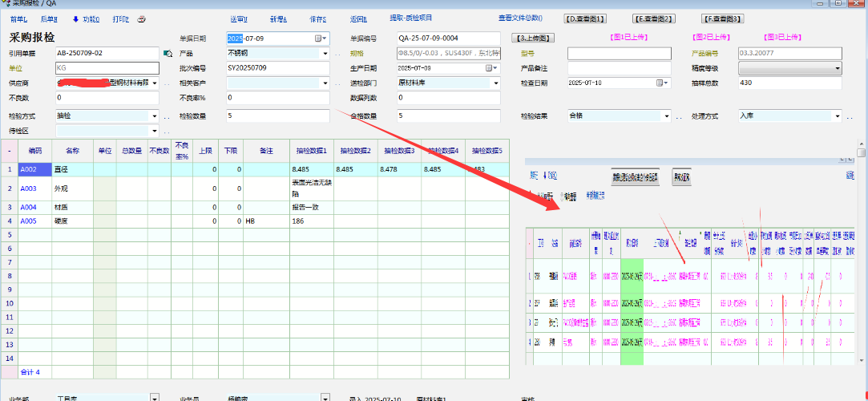Select code A002 in the inspection grid
The height and width of the screenshot is (401, 868).
pos(29,169)
